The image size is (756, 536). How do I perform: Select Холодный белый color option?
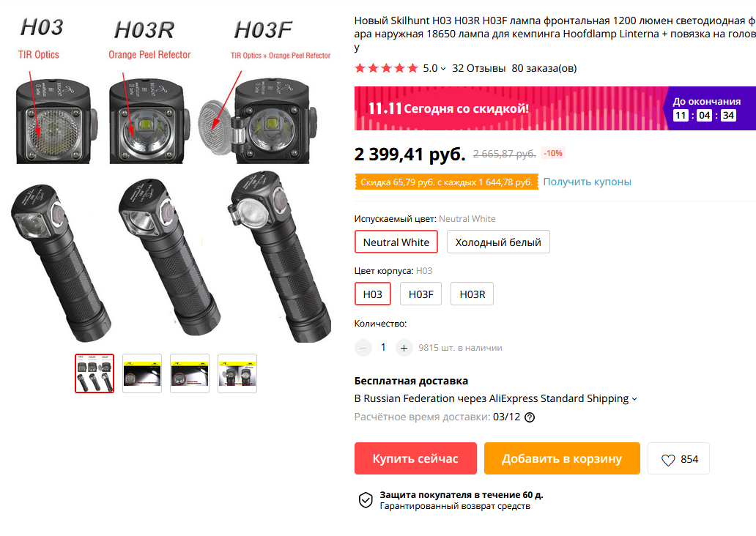(x=498, y=242)
